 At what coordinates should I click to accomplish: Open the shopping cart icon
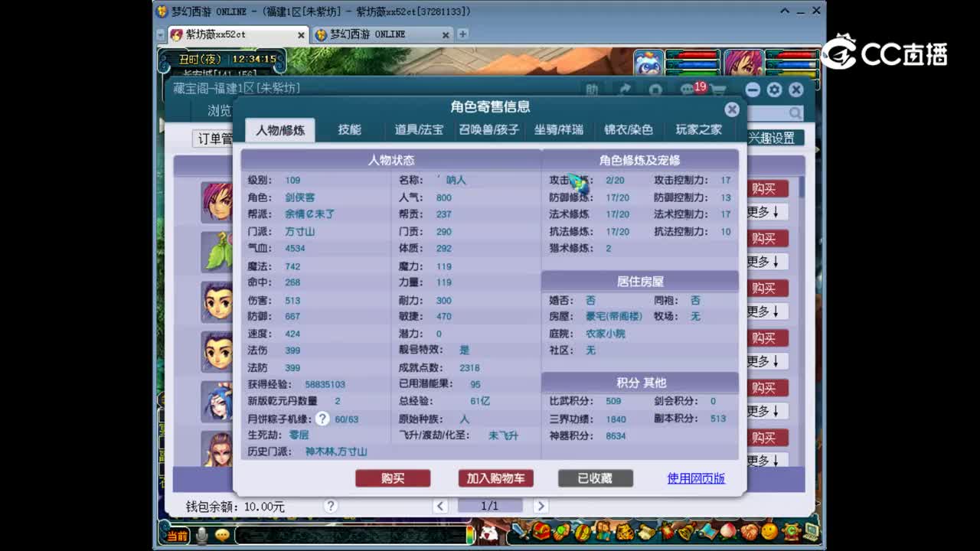coord(719,90)
